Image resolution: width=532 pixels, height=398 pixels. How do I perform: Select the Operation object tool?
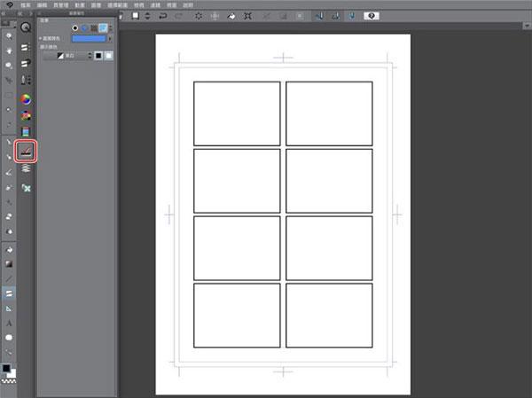pyautogui.click(x=9, y=65)
